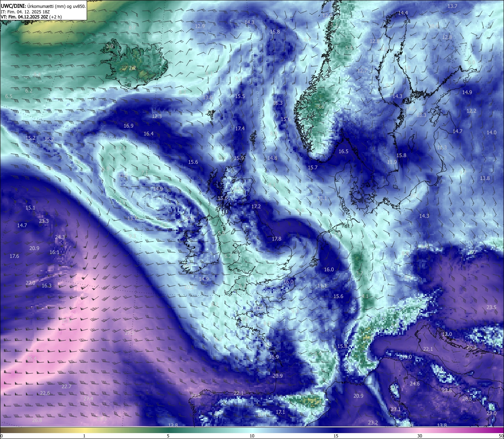Click the 17.6 value label

[x=14, y=256]
